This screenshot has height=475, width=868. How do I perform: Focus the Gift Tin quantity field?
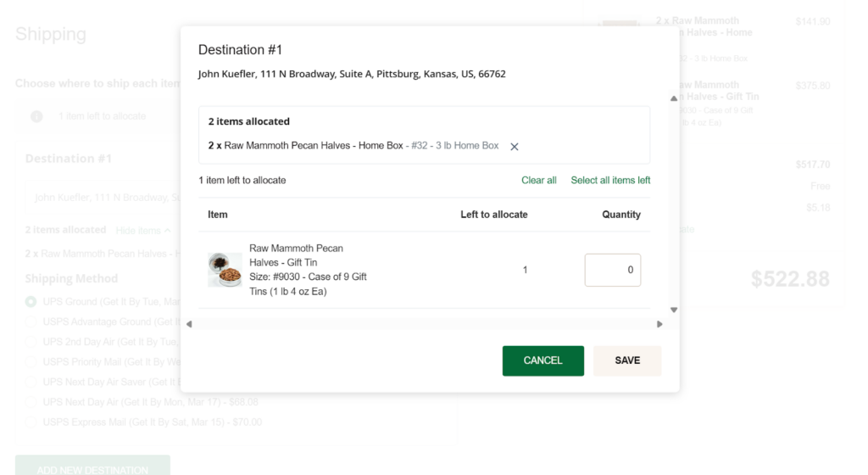pos(613,271)
